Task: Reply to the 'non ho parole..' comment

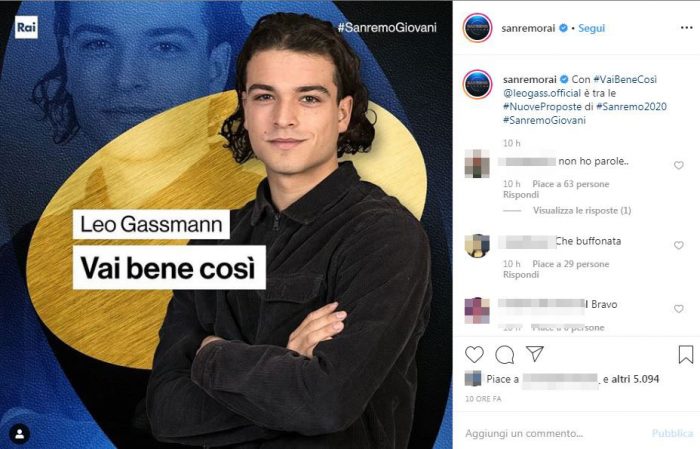Action: (521, 195)
